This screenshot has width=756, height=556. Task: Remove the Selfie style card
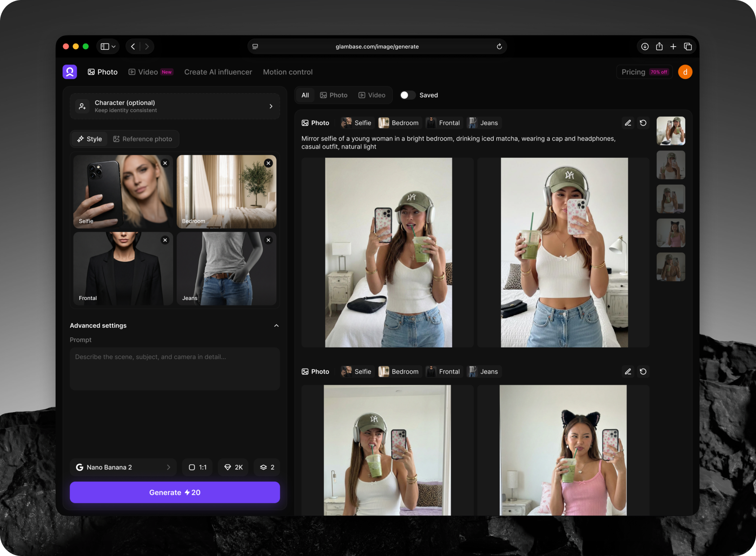[165, 163]
